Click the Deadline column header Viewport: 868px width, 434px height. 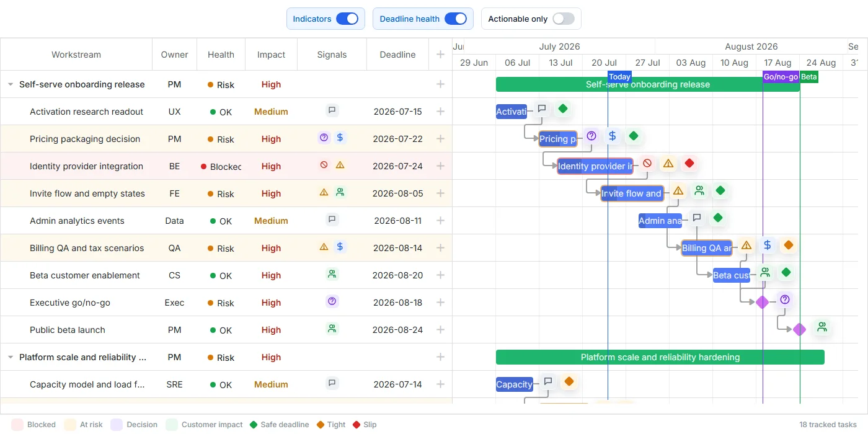[397, 55]
